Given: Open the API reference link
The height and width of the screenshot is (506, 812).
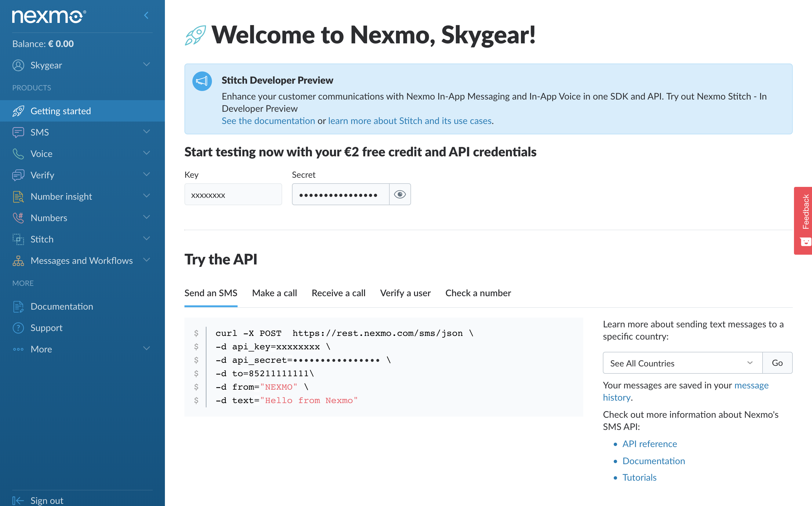Looking at the screenshot, I should (x=650, y=444).
